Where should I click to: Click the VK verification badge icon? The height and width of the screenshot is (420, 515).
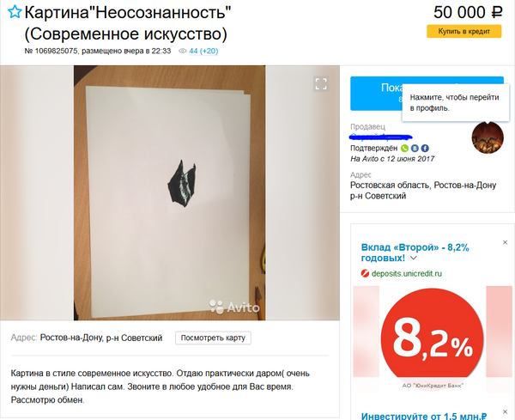(x=415, y=149)
